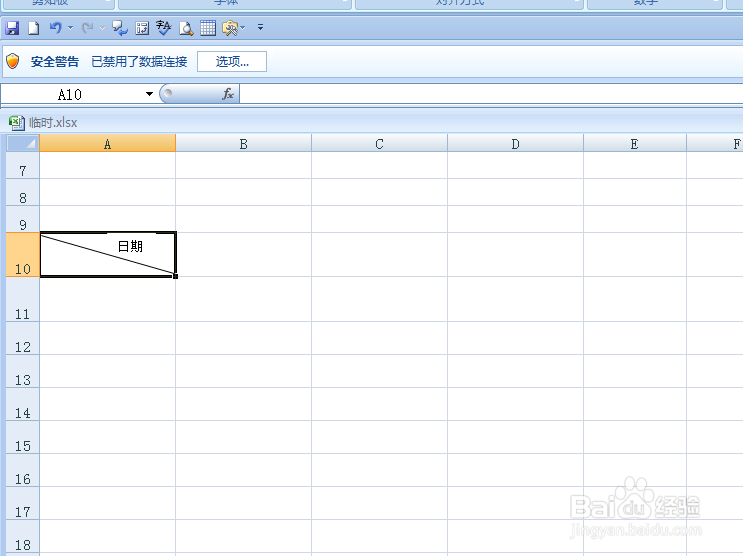Click into the formula bar

click(x=491, y=94)
